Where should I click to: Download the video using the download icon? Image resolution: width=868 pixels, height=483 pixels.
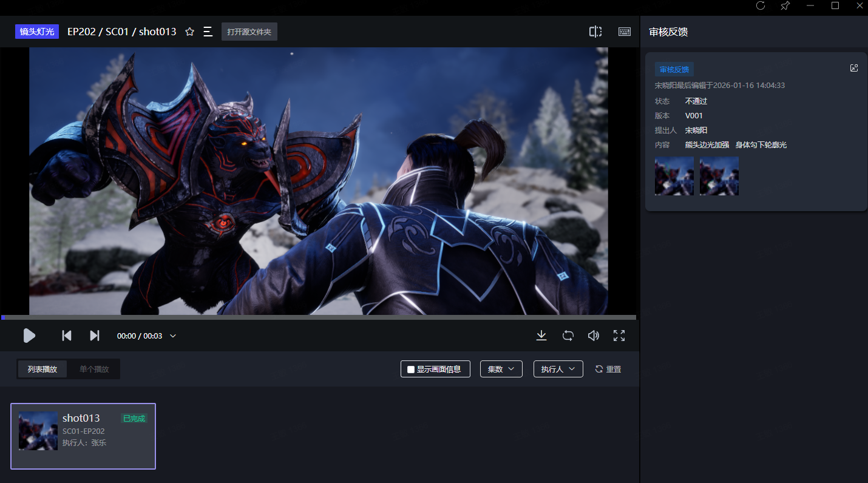(541, 336)
